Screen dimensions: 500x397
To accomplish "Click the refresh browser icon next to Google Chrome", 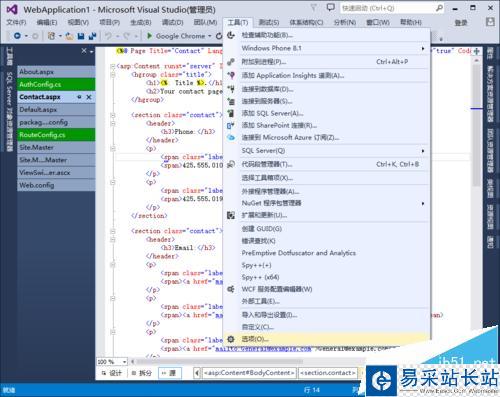I will (219, 36).
